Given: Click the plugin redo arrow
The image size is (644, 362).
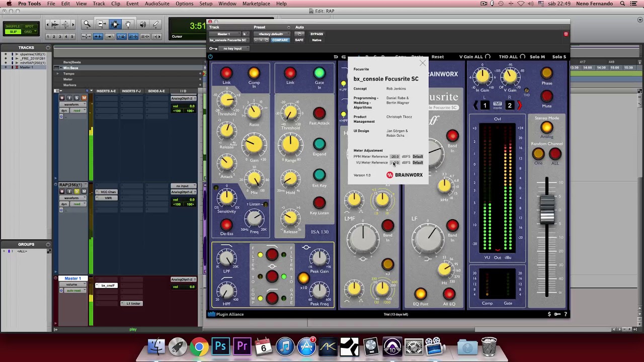Looking at the screenshot, I should [344, 57].
